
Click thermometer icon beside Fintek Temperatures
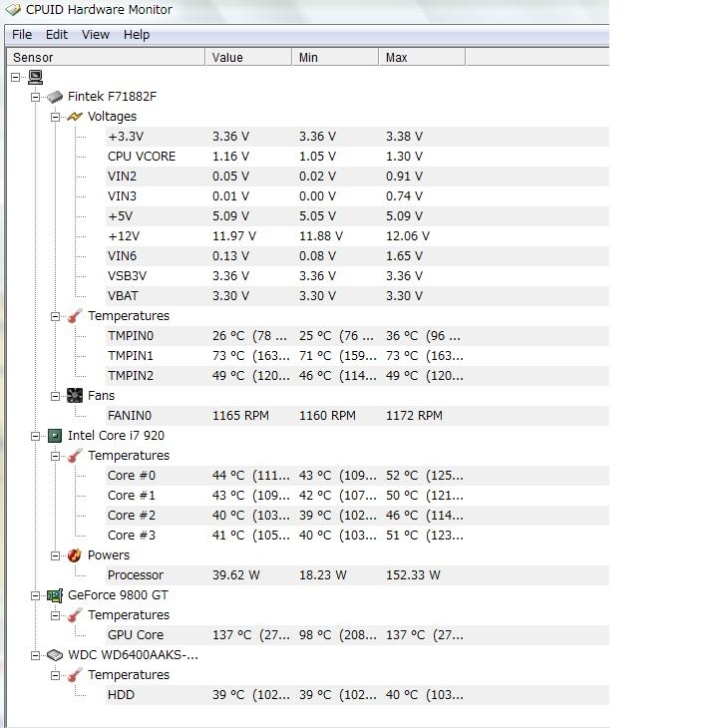coord(75,316)
